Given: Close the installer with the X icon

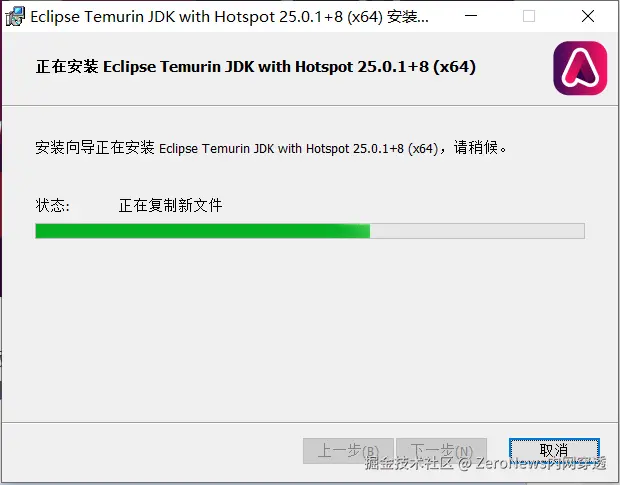Looking at the screenshot, I should [588, 16].
